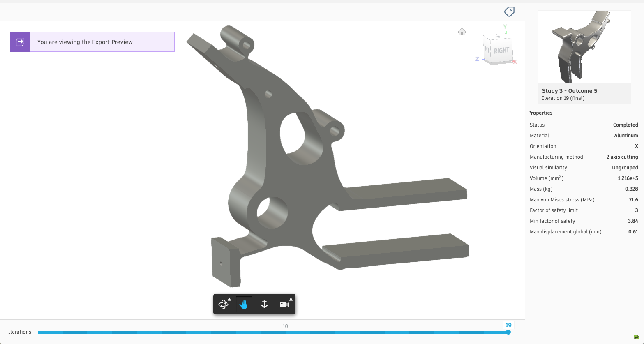Click the Orientation label
644x344 pixels.
[x=543, y=146]
